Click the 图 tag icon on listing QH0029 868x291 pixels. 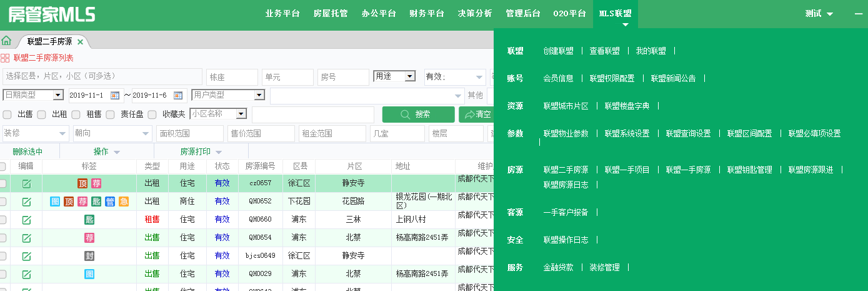tap(89, 274)
